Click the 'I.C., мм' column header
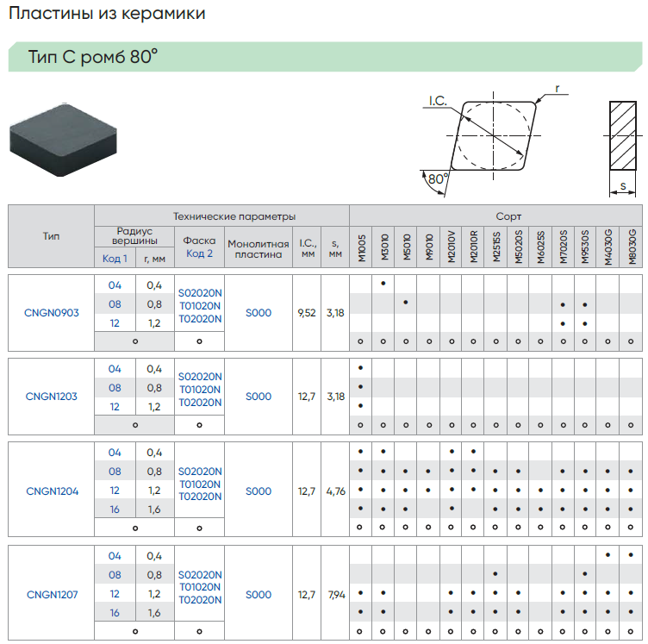 coord(307,248)
